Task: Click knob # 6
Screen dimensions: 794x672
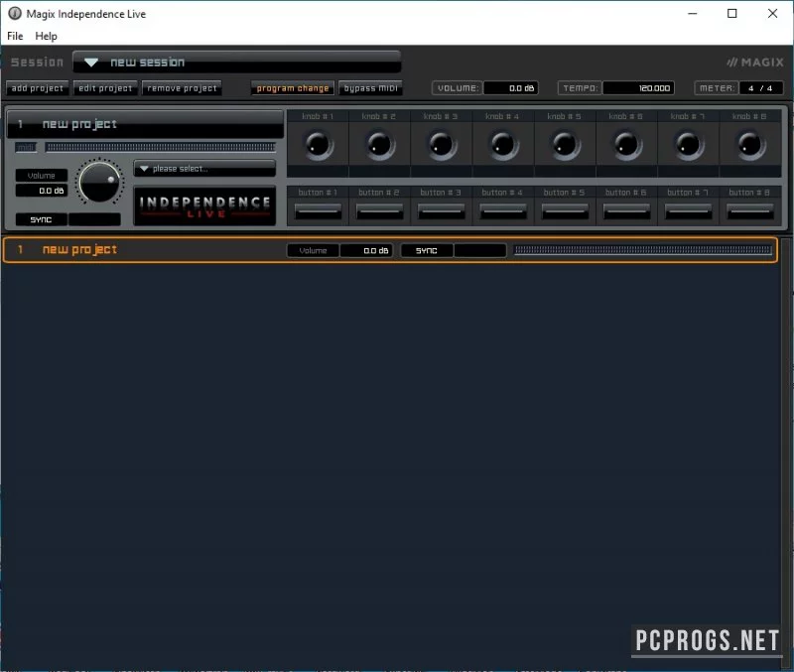Action: [x=627, y=144]
